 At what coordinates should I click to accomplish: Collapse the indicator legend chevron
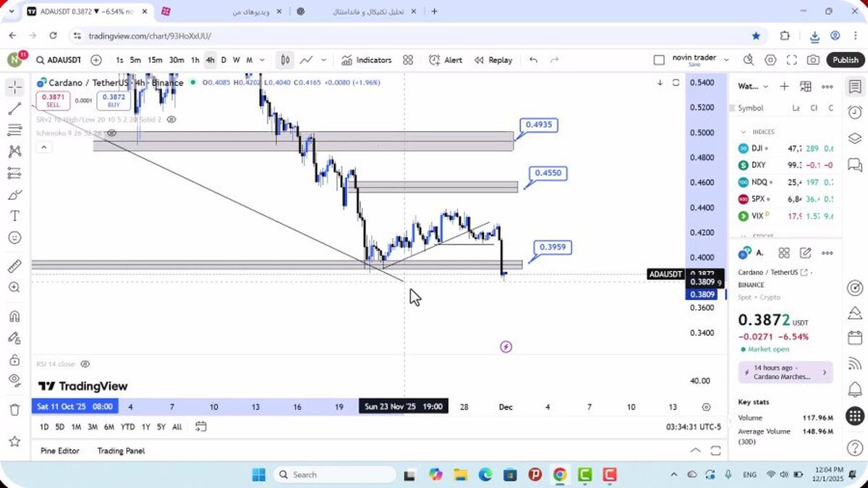44,148
